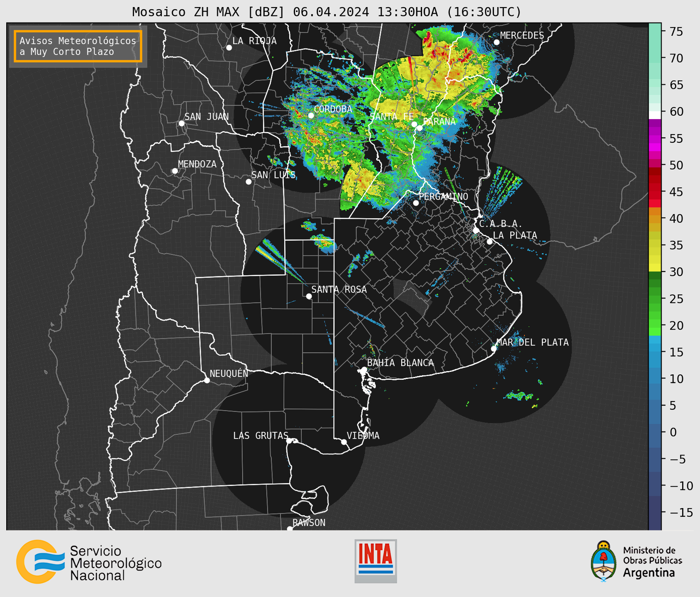Select the CORDOBA city marker
Screen dimensions: 700x597
point(311,115)
